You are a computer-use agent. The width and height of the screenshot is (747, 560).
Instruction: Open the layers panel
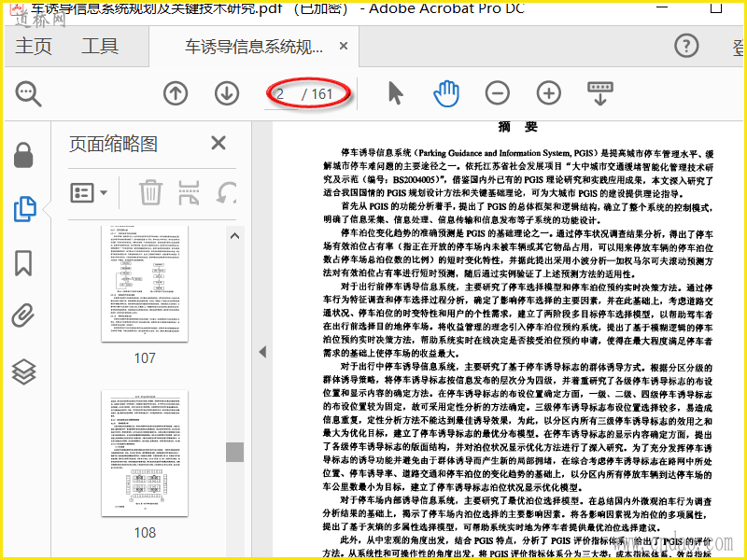24,371
